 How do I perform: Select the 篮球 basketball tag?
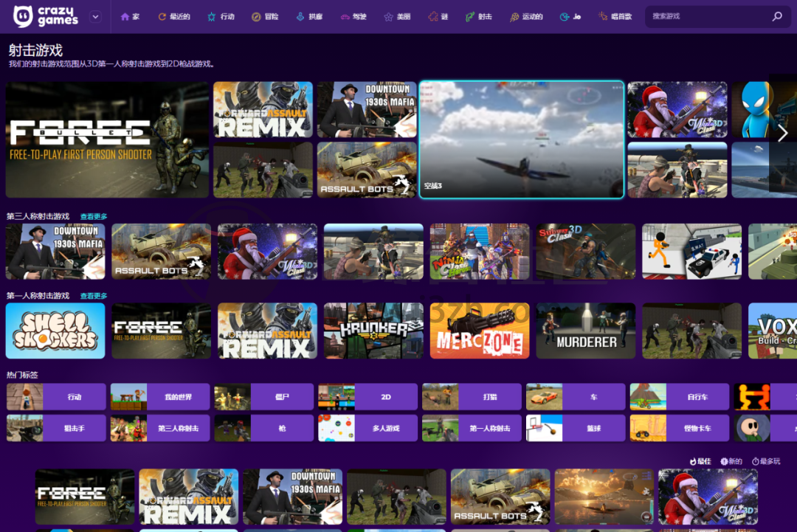click(x=576, y=429)
